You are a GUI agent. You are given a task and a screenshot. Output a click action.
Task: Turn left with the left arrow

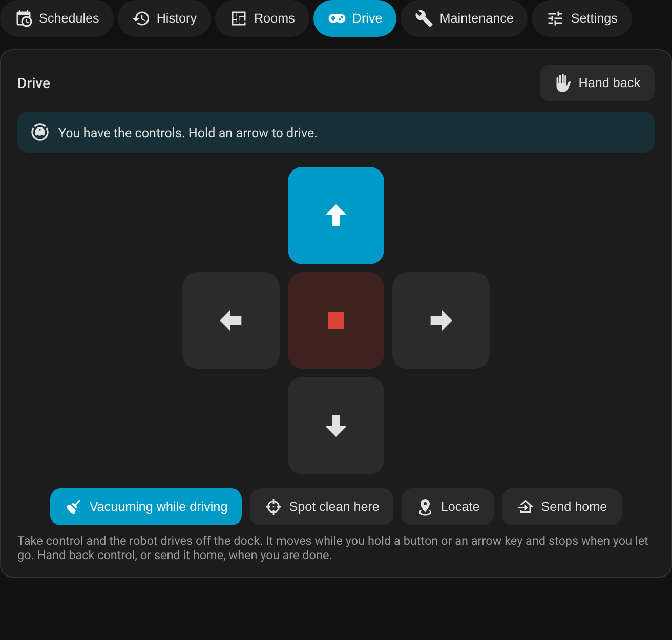click(x=231, y=321)
